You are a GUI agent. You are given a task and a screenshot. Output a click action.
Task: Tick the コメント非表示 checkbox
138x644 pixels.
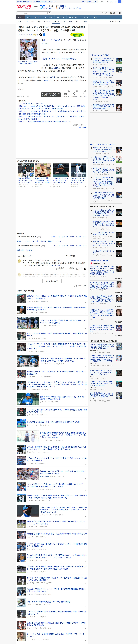(75, 286)
